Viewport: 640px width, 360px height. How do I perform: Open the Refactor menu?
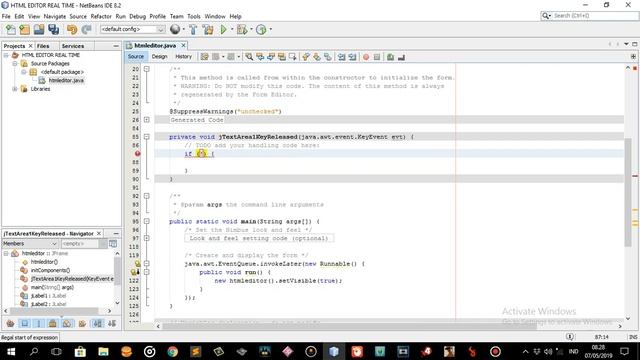pyautogui.click(x=101, y=16)
